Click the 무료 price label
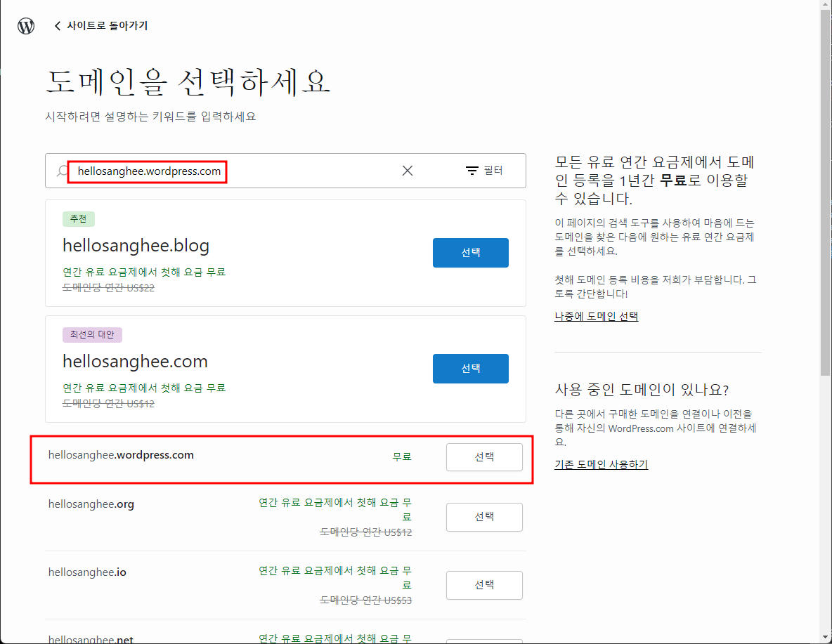The height and width of the screenshot is (644, 832). pyautogui.click(x=402, y=456)
